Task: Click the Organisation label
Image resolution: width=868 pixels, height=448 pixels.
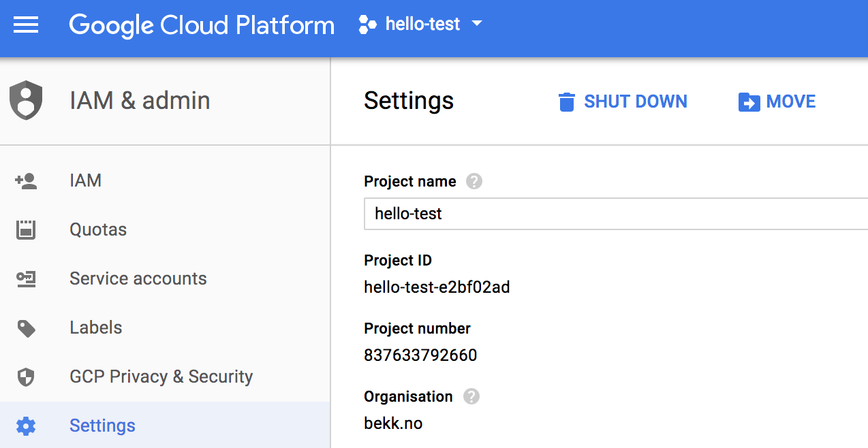Action: point(408,397)
